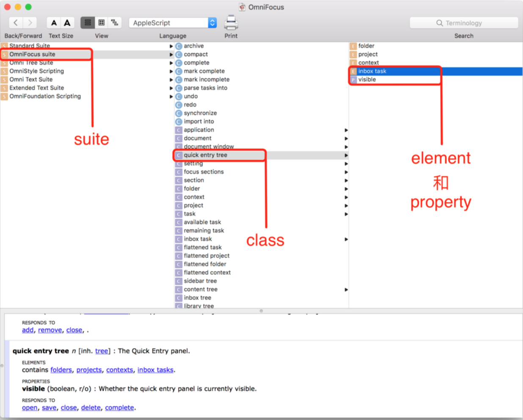
Task: Open the bottom 'complete' command link
Action: (x=120, y=408)
